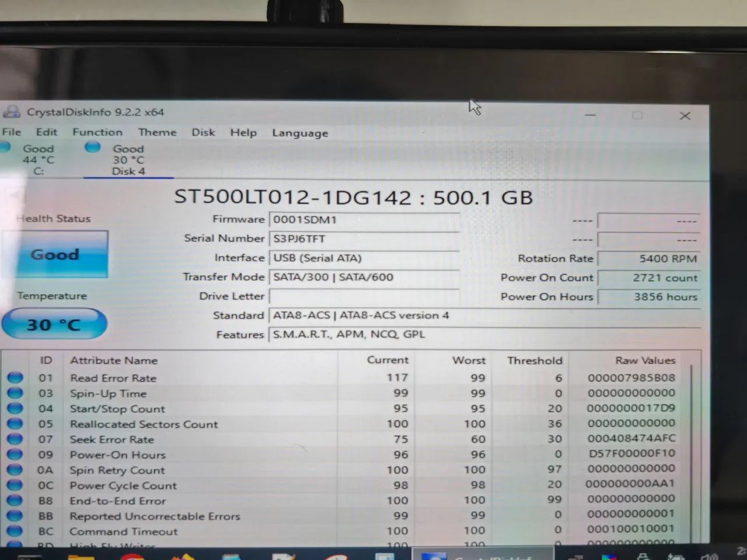Screen dimensions: 747x560
Task: Click the status orb for Start/Stop Count
Action: [15, 408]
